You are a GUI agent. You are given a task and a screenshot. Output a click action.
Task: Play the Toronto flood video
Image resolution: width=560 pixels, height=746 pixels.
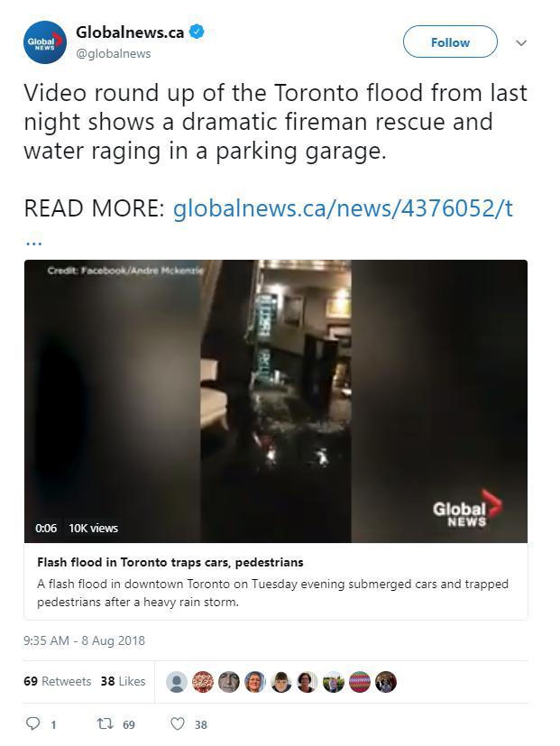276,401
